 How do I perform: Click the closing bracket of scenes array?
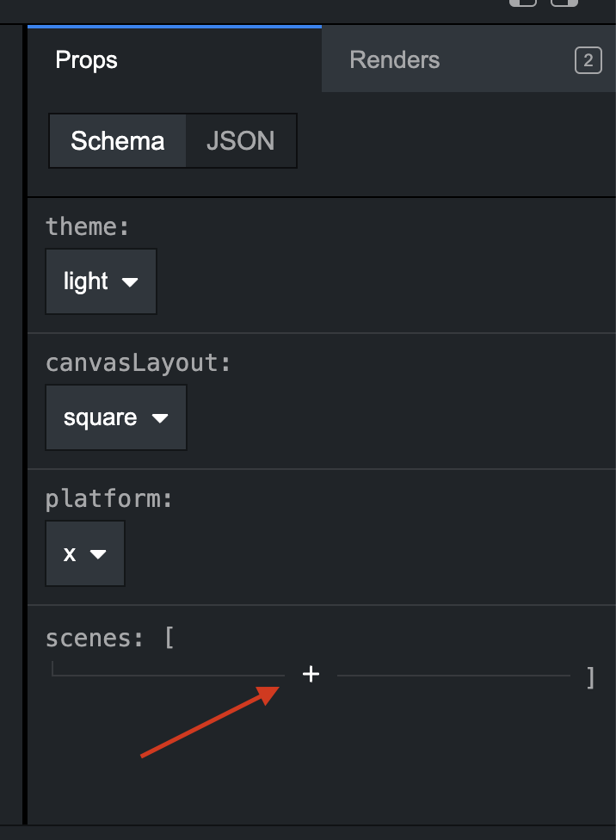590,678
